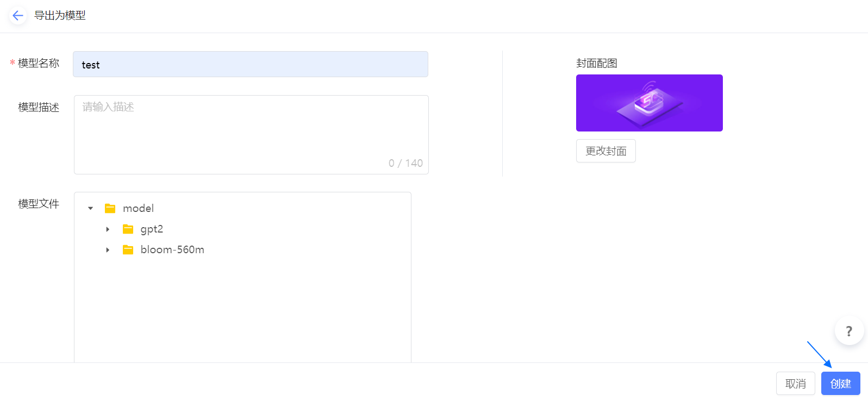Click the back arrow icon
868x401 pixels.
(x=17, y=16)
